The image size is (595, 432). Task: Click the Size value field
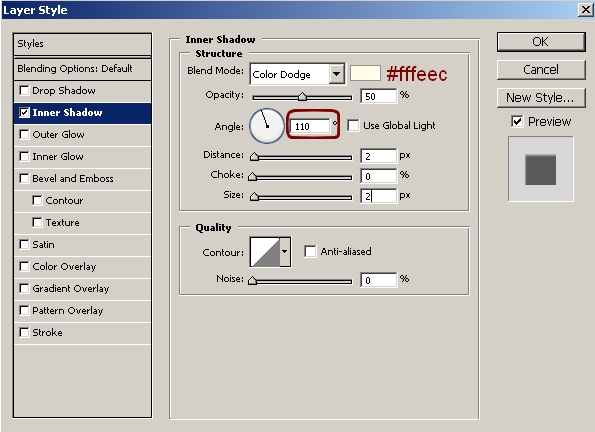click(x=378, y=196)
